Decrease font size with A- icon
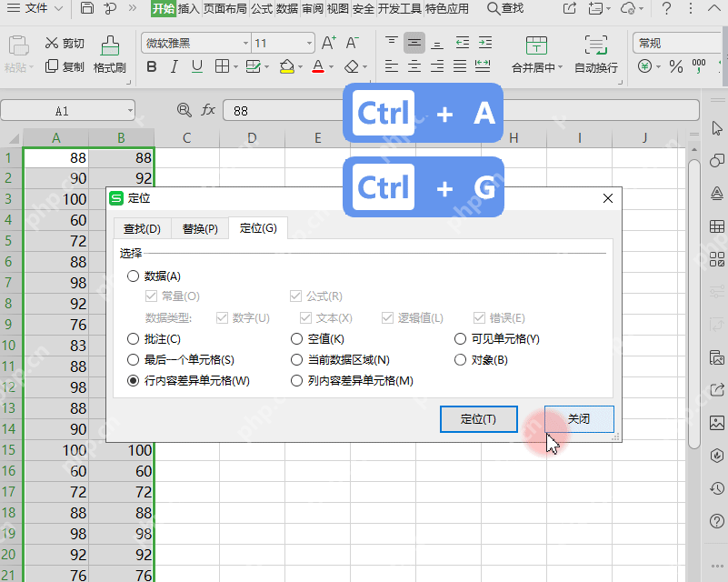Image resolution: width=728 pixels, height=582 pixels. (353, 43)
